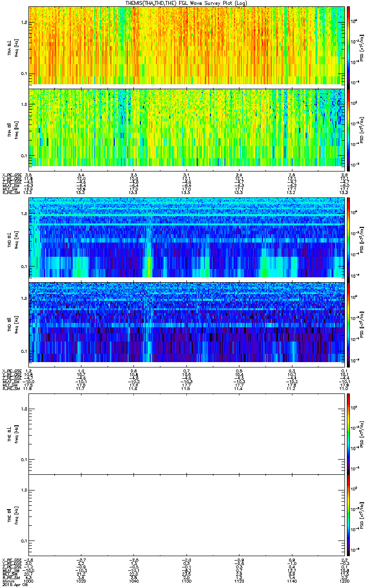Click the color bar beside THA B∥ panel
The image size is (368, 588).
(348, 127)
